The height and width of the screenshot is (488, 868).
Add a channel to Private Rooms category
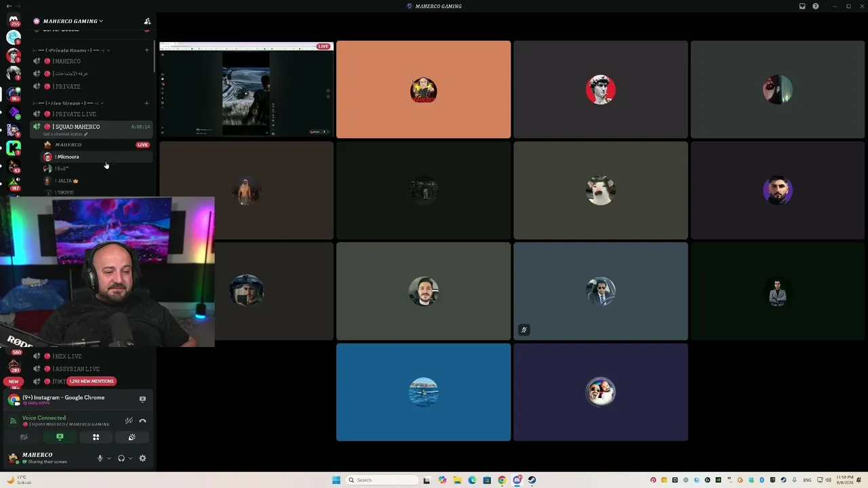(147, 50)
